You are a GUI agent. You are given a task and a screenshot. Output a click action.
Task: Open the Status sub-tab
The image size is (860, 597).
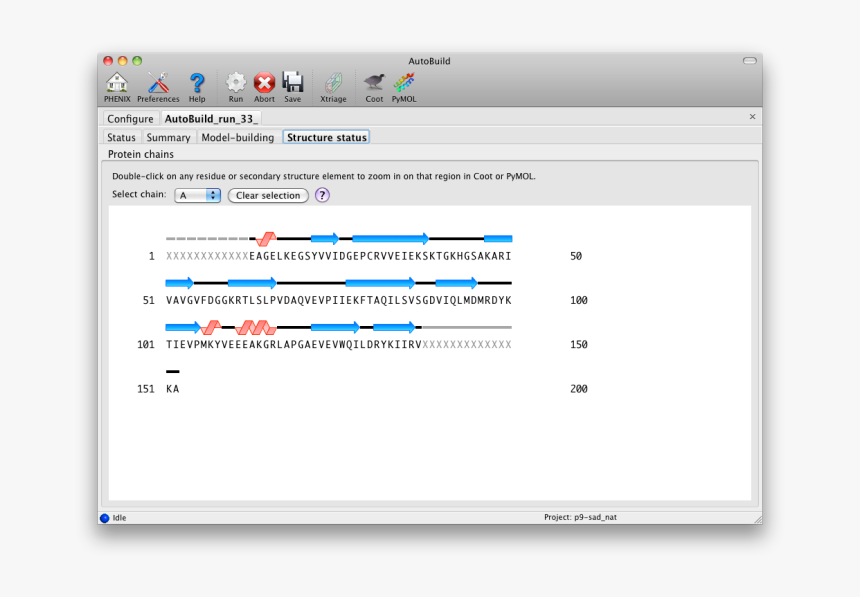click(x=121, y=137)
